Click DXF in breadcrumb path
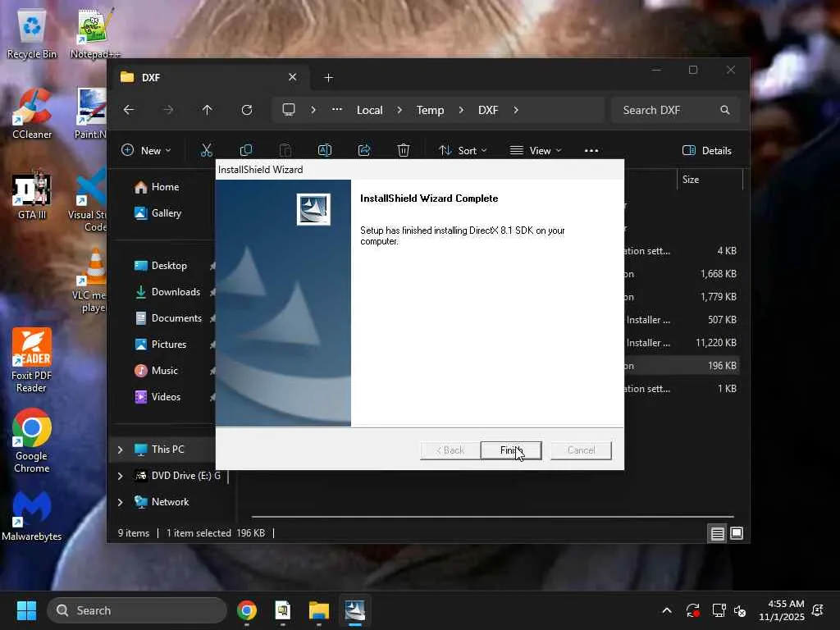840x630 pixels. (488, 110)
